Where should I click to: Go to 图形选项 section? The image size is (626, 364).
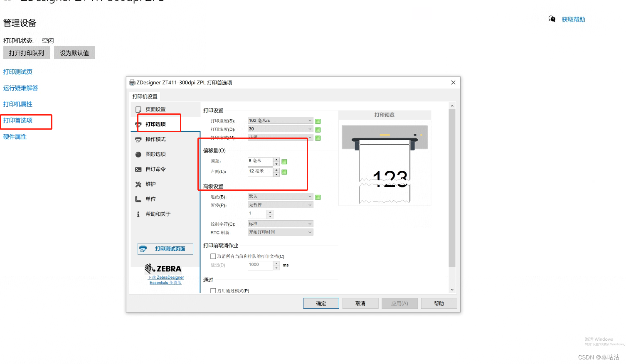tap(155, 154)
